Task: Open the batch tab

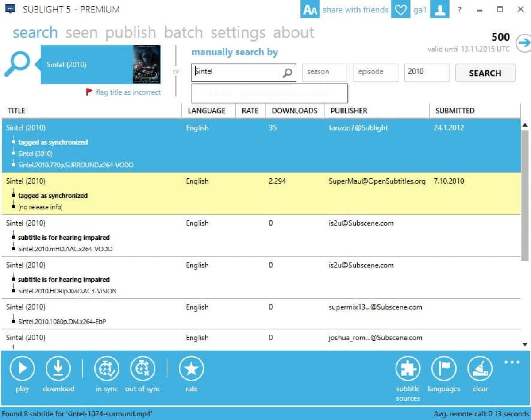Action: pos(184,32)
